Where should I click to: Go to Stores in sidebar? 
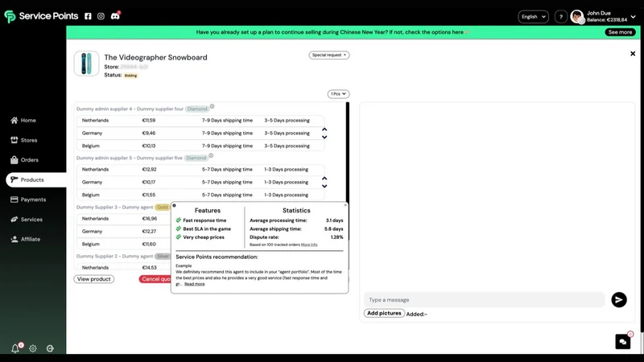point(24,140)
